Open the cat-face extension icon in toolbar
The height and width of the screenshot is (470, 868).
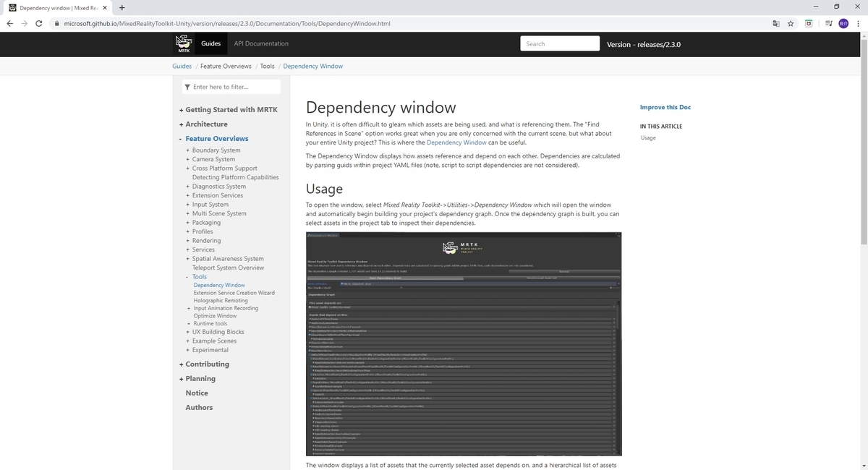809,23
